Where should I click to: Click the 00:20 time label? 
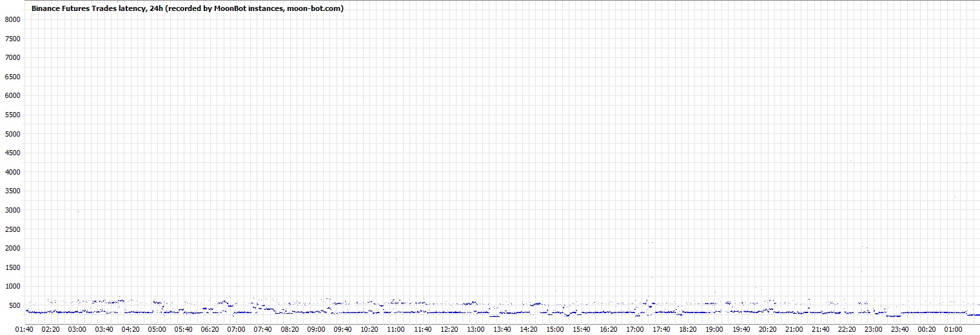[x=927, y=329]
